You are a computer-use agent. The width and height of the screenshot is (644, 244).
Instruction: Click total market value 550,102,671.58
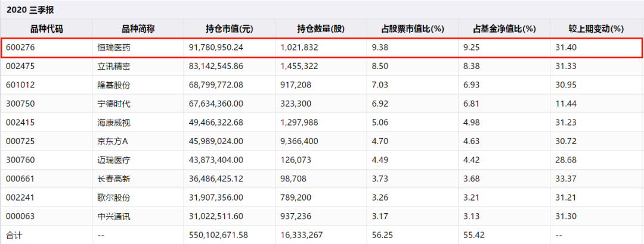tap(218, 236)
